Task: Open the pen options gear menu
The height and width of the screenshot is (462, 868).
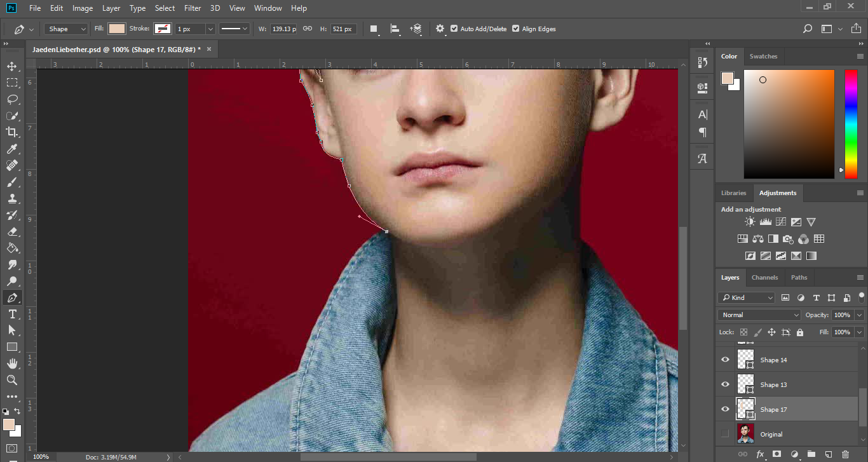Action: pyautogui.click(x=440, y=29)
